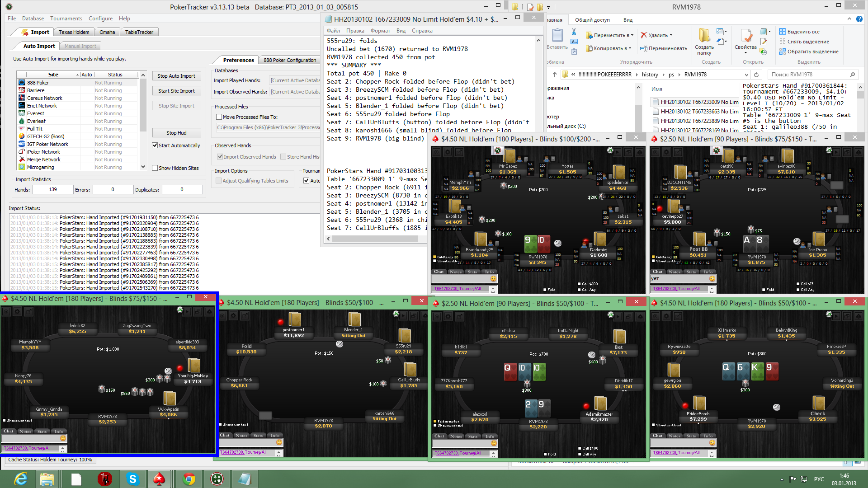
Task: Switch to Texas Holdem tab
Action: [x=74, y=32]
